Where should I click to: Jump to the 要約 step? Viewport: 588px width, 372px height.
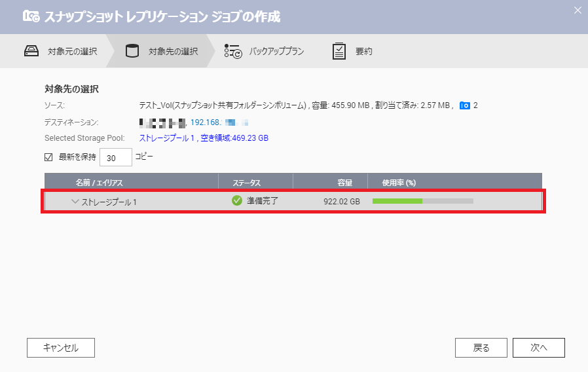(x=363, y=51)
